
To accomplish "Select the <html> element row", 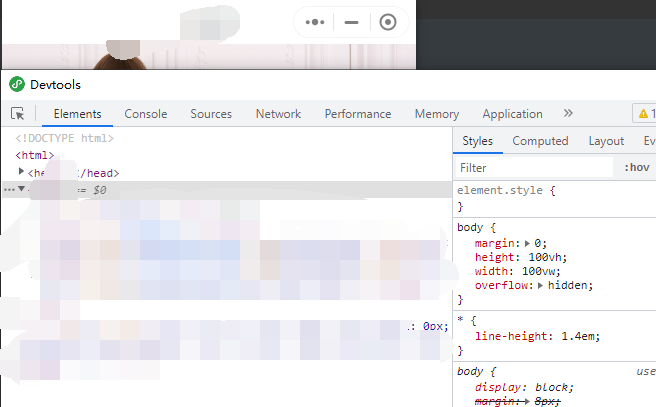I will (35, 155).
